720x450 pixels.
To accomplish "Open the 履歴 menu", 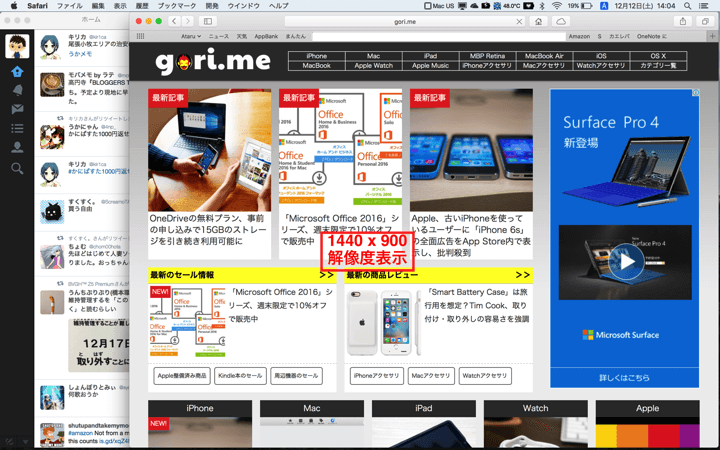I will click(142, 6).
